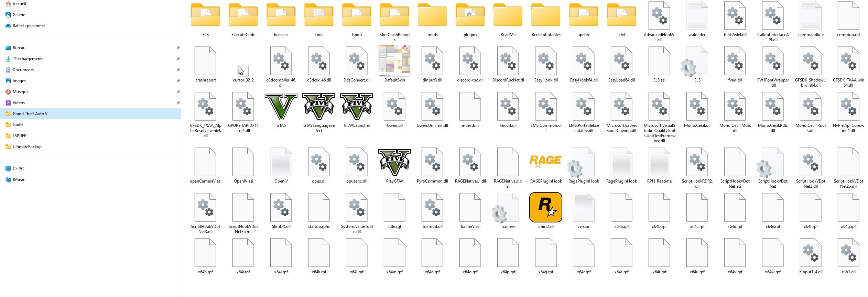
Task: Select the mods folder
Action: click(432, 15)
